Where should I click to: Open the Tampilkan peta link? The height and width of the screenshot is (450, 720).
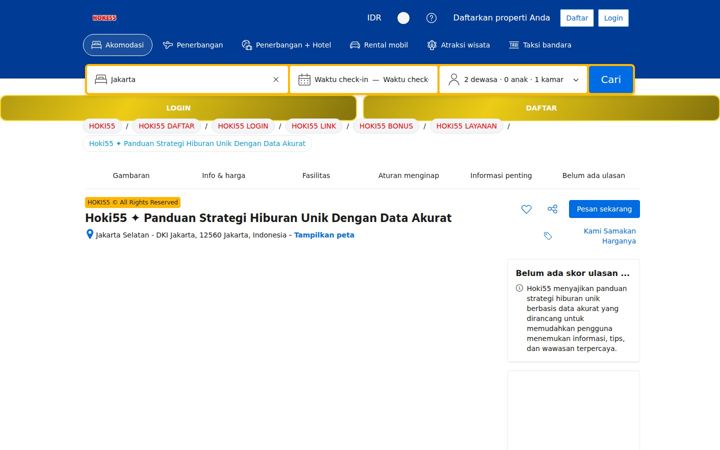324,235
